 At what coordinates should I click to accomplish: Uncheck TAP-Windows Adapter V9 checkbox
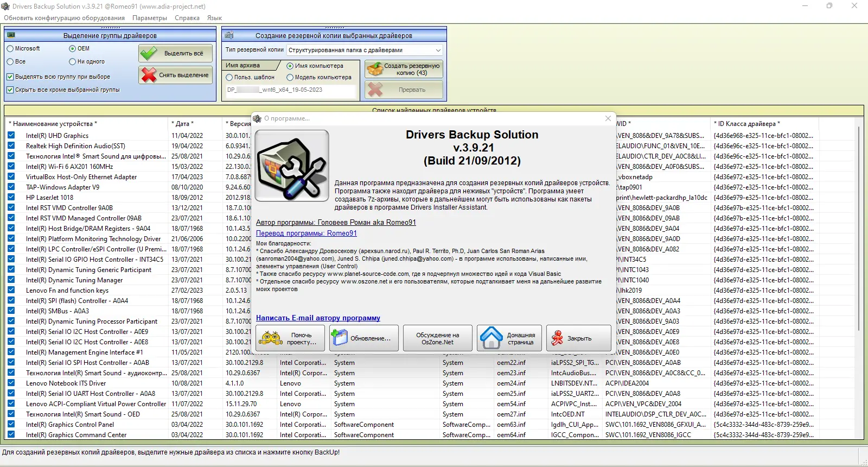tap(11, 187)
